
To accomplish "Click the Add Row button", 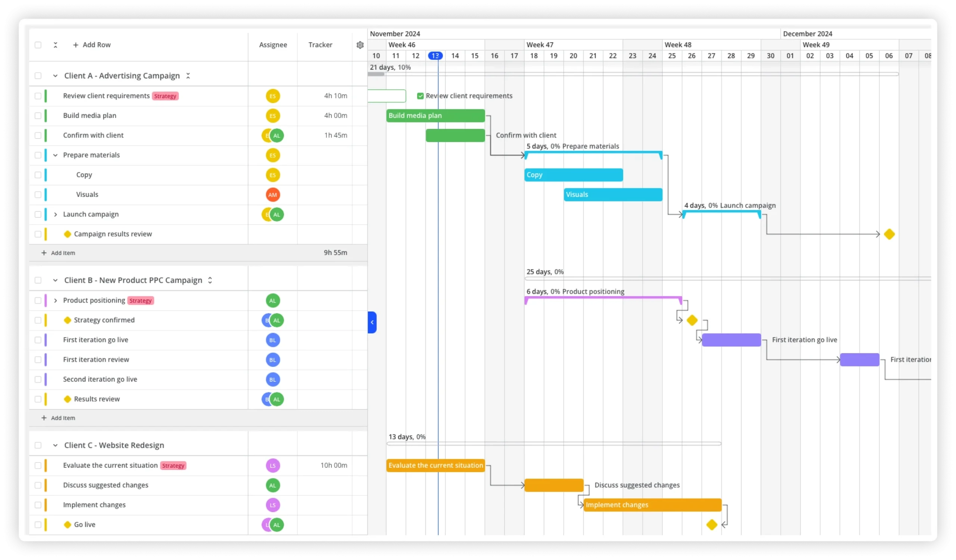I will click(92, 44).
